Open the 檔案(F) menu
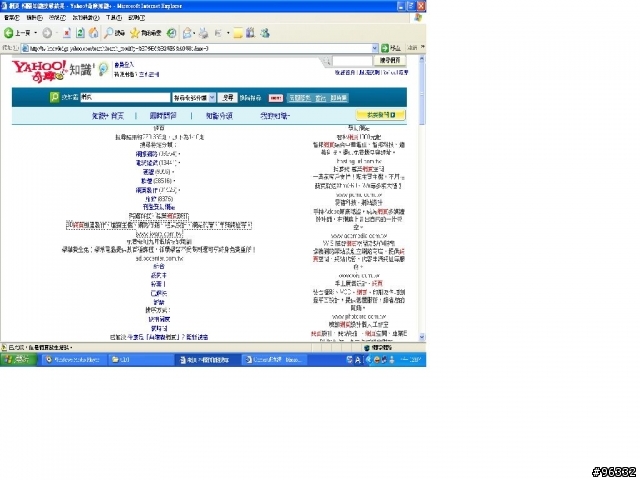Viewport: 640px width, 480px height. tap(11, 18)
